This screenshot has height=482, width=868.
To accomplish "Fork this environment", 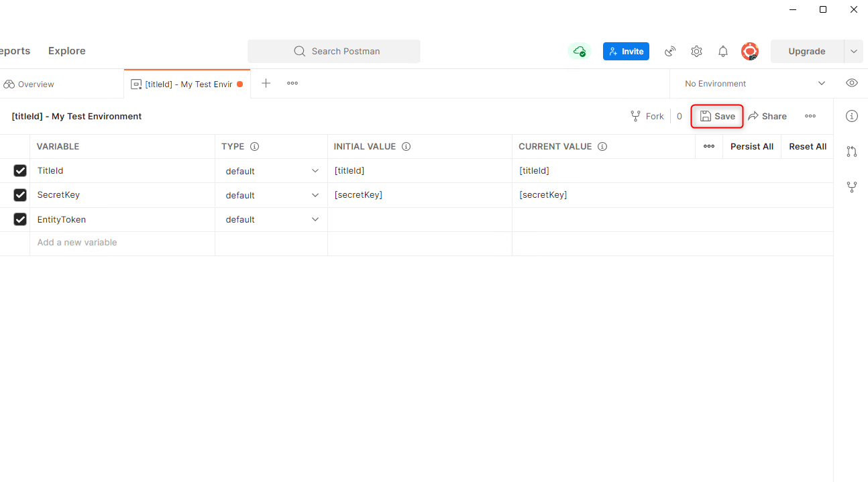I will pyautogui.click(x=646, y=115).
